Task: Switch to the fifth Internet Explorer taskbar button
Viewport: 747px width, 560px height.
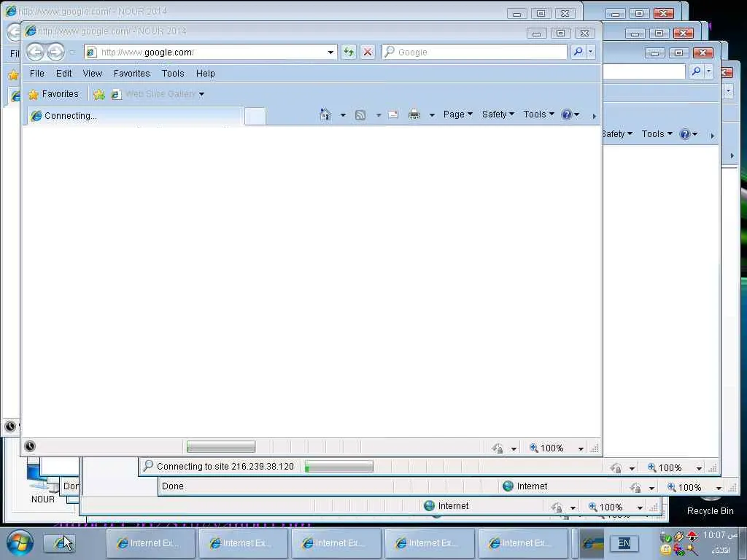Action: 522,542
